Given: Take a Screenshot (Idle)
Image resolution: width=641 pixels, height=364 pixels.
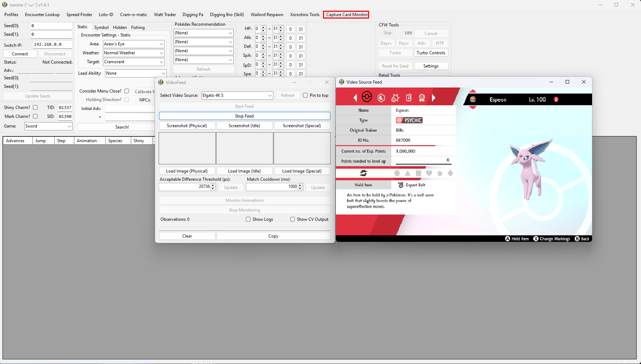Looking at the screenshot, I should pos(244,126).
